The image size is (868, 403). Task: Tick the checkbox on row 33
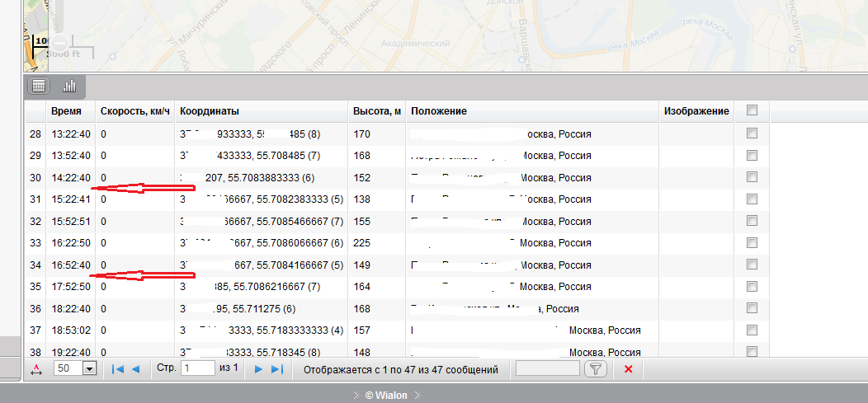(752, 242)
